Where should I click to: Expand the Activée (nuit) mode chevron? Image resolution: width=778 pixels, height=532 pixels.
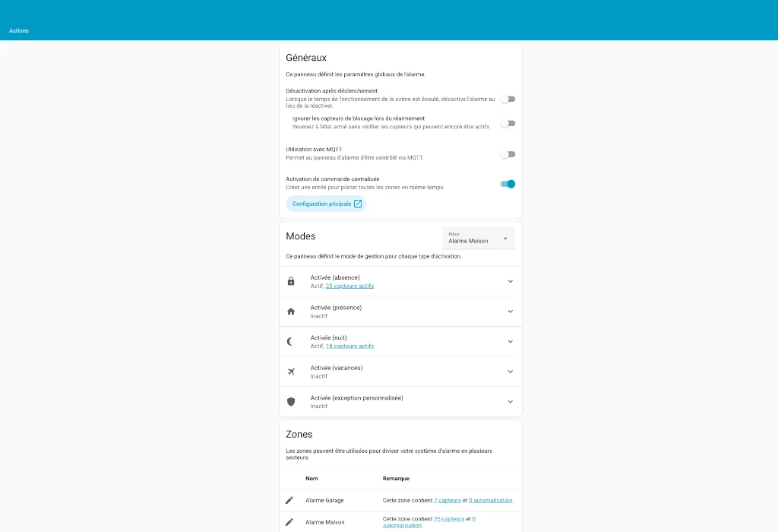(510, 342)
